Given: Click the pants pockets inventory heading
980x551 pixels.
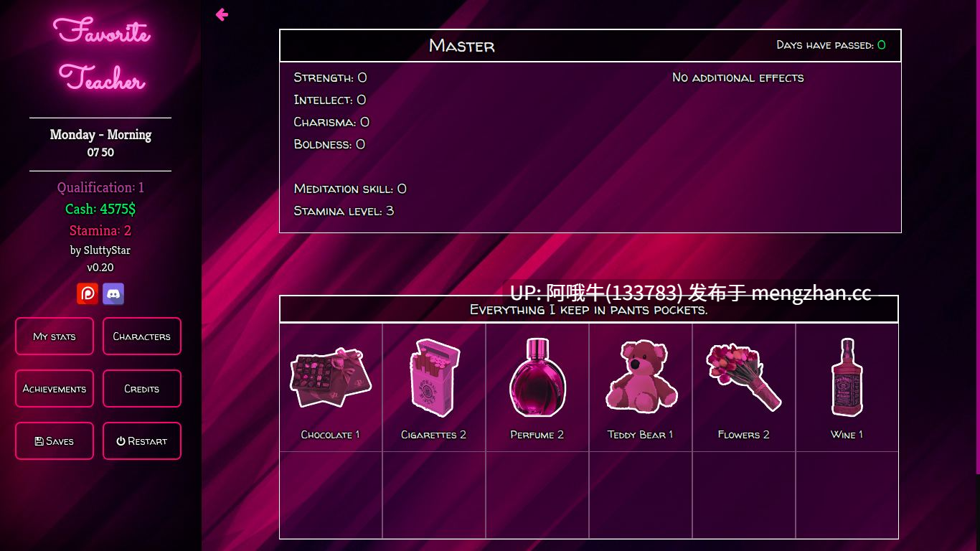Looking at the screenshot, I should [589, 310].
